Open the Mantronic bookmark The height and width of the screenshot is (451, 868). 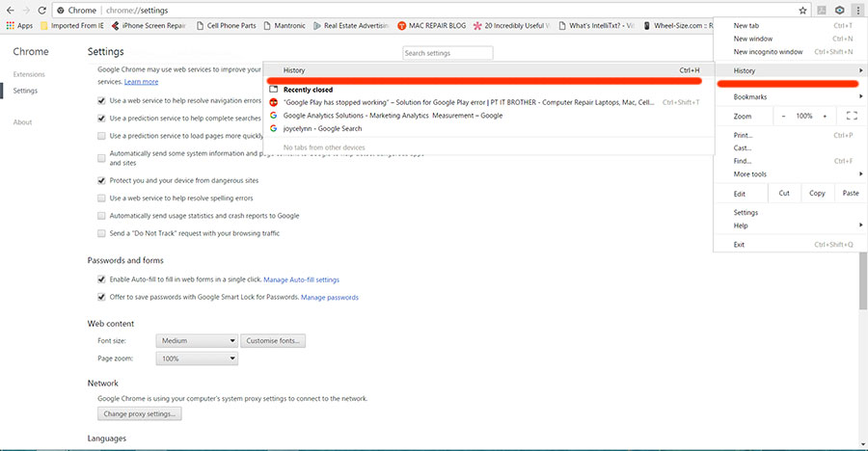[285, 25]
